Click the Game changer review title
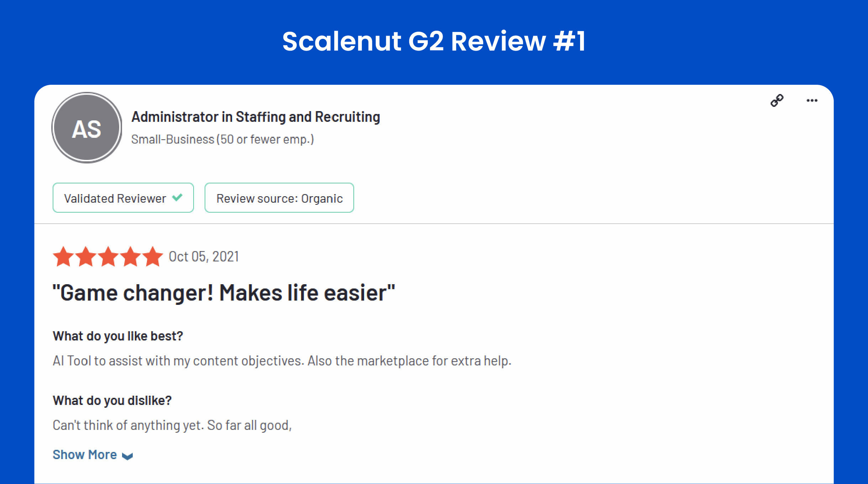The height and width of the screenshot is (484, 868). pos(224,293)
